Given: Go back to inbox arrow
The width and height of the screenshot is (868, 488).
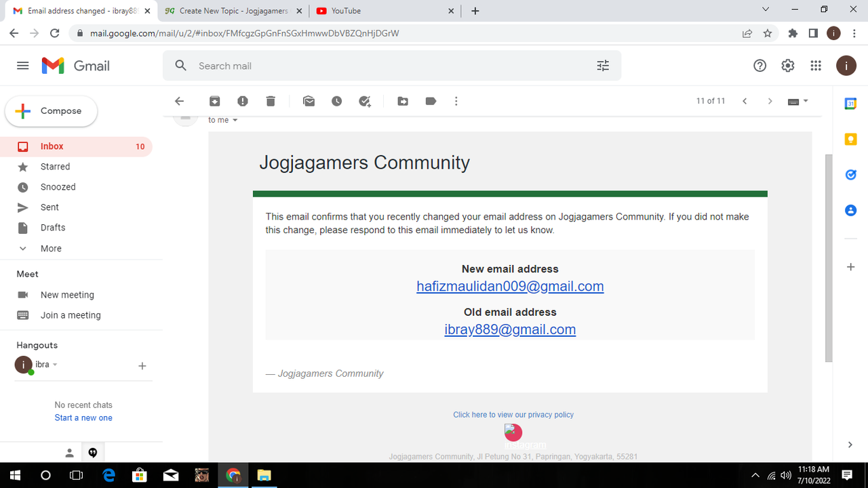Looking at the screenshot, I should (x=179, y=101).
